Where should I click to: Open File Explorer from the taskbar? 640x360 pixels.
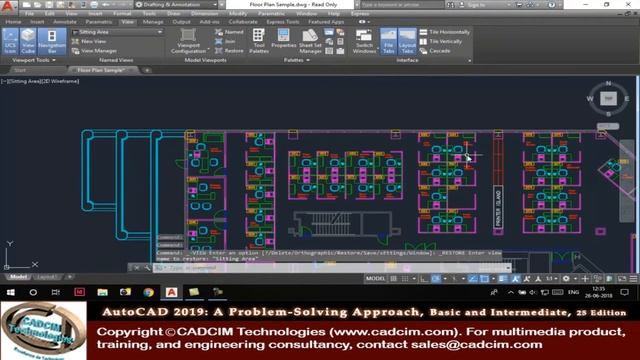tap(102, 292)
